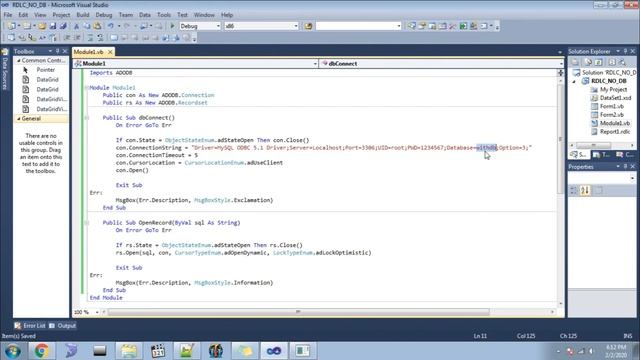Click the Open File folder icon

click(x=42, y=26)
